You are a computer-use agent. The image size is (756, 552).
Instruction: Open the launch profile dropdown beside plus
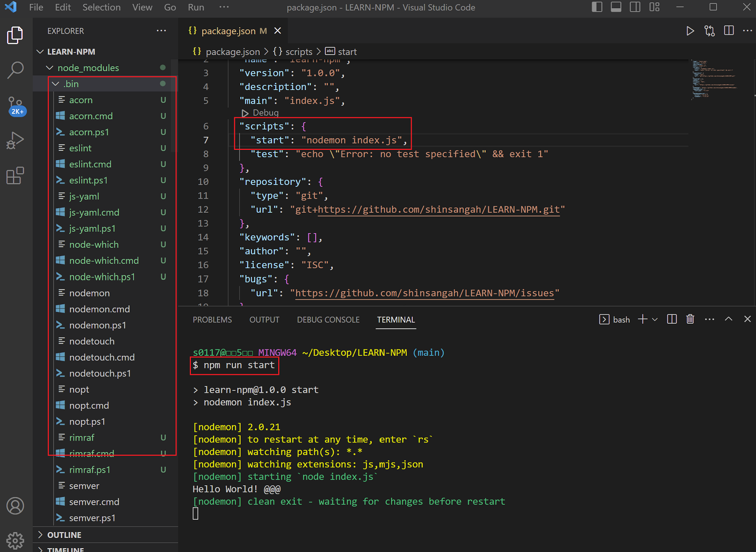[655, 320]
